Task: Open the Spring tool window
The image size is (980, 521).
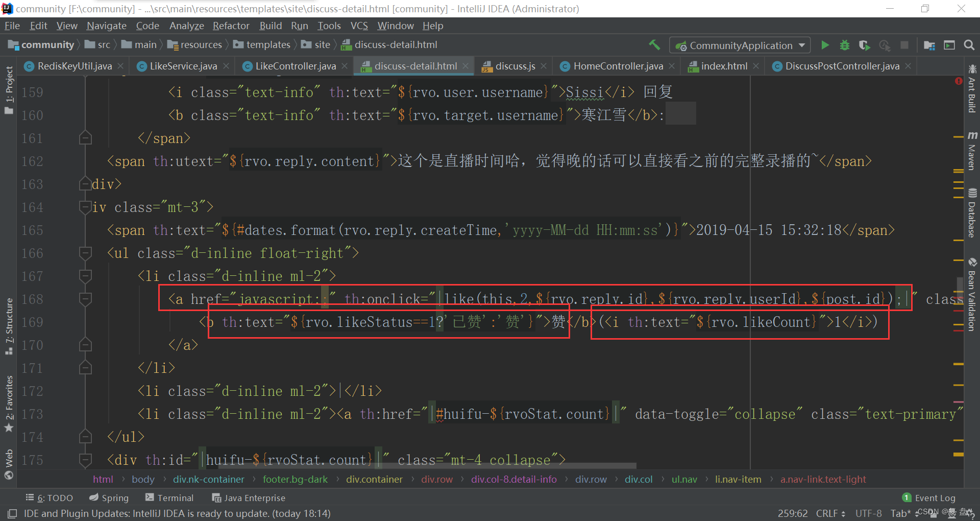Action: (109, 498)
